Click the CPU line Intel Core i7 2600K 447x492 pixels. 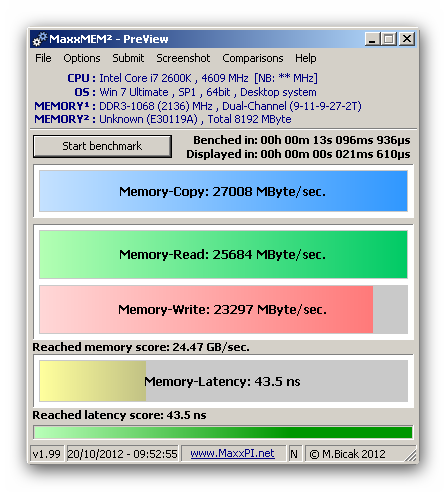pos(192,78)
